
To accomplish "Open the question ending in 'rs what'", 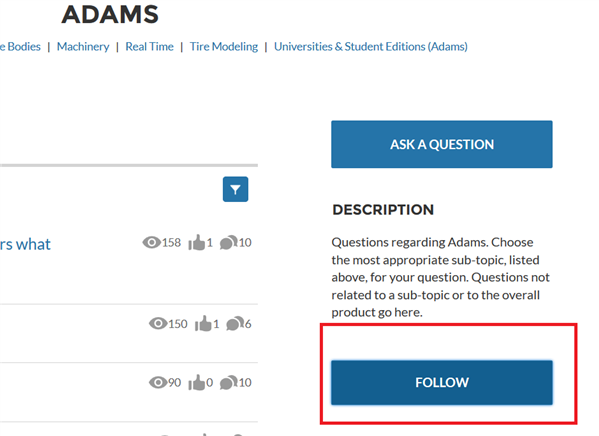I will (x=25, y=245).
